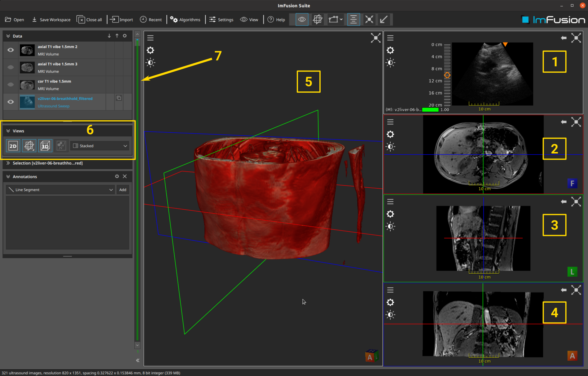This screenshot has height=376, width=588.
Task: Click the disabled plot view icon in Views
Action: point(61,146)
